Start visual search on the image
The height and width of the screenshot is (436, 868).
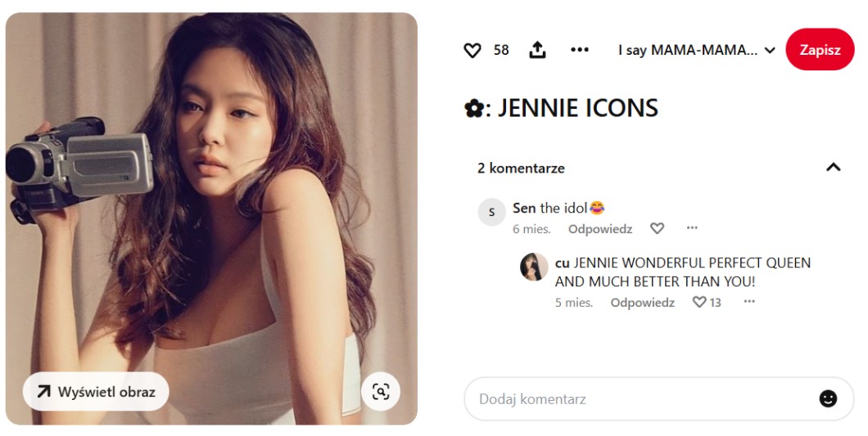381,392
